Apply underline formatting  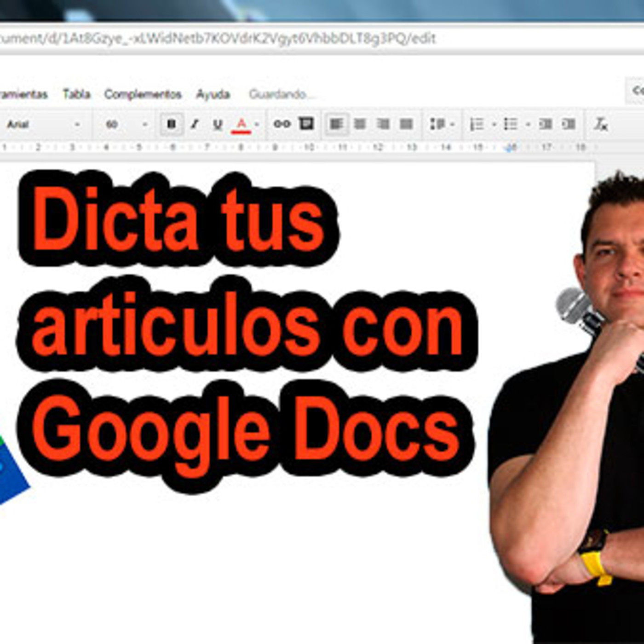(x=217, y=124)
